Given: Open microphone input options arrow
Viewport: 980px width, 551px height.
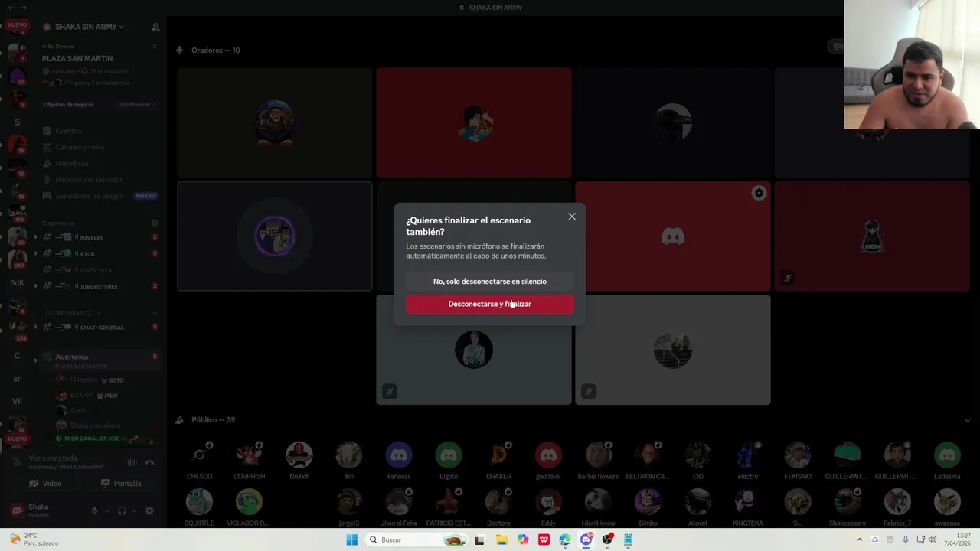Looking at the screenshot, I should click(106, 510).
